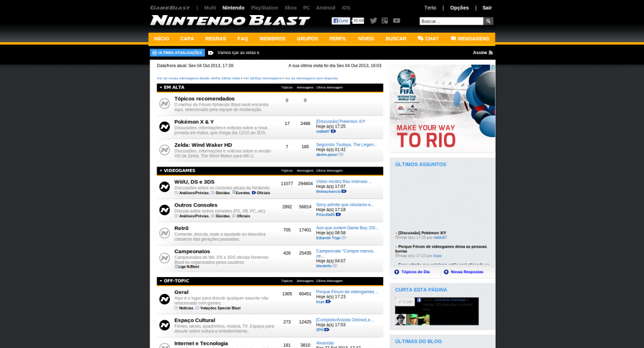Viewport: 644px width, 348px height.
Task: Click the news ticker arrow icon
Action: point(211,53)
